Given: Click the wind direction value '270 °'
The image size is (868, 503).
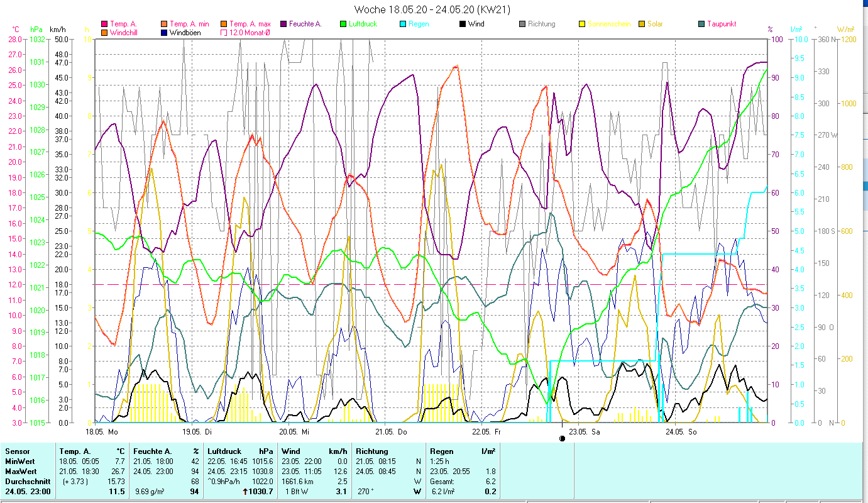Looking at the screenshot, I should 365,492.
